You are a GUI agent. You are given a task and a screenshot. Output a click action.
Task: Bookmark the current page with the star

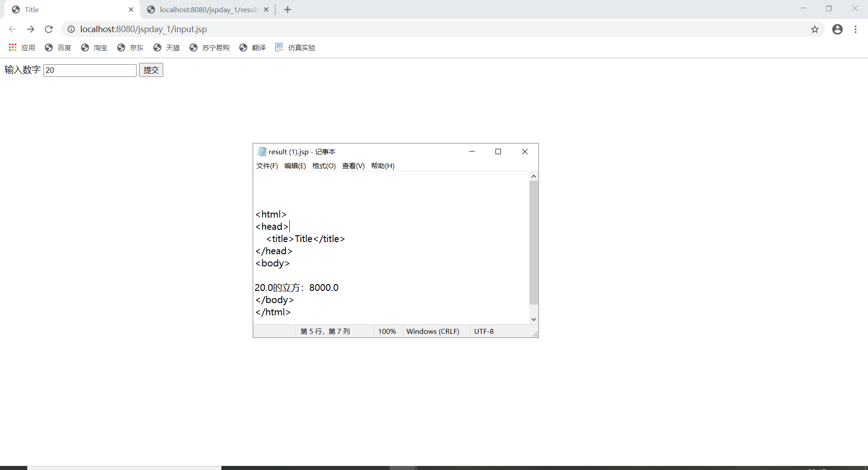point(815,29)
